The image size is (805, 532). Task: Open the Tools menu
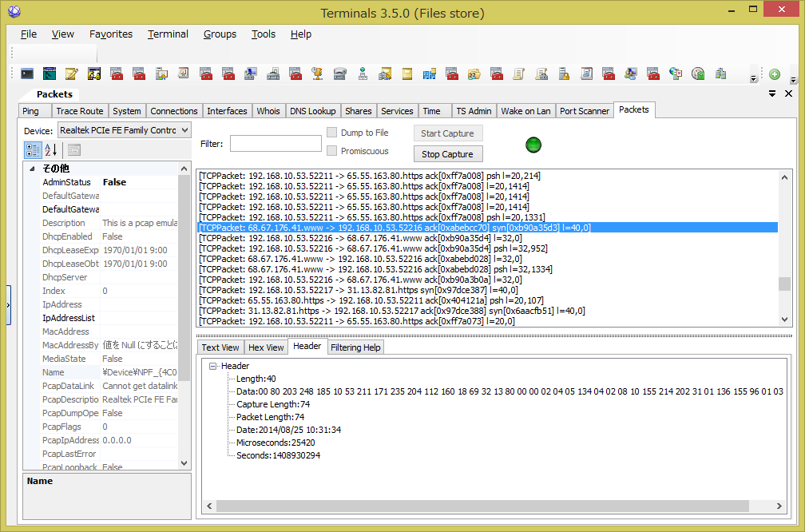click(x=263, y=34)
